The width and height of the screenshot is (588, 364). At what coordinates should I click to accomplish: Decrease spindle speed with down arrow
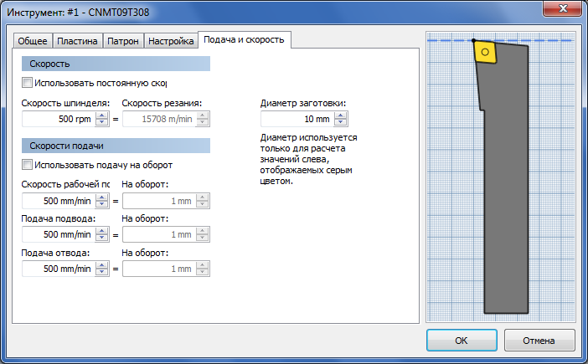click(102, 122)
